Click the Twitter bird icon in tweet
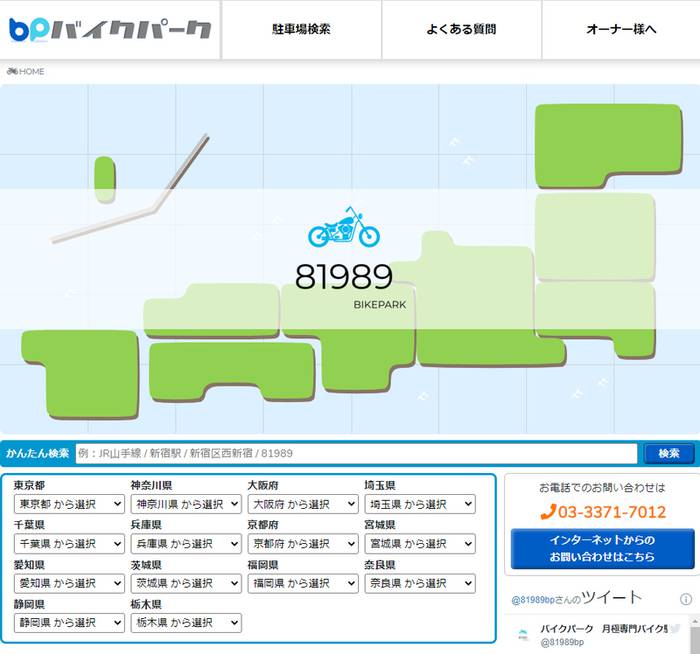Viewport: 700px width, 654px height. (x=675, y=629)
